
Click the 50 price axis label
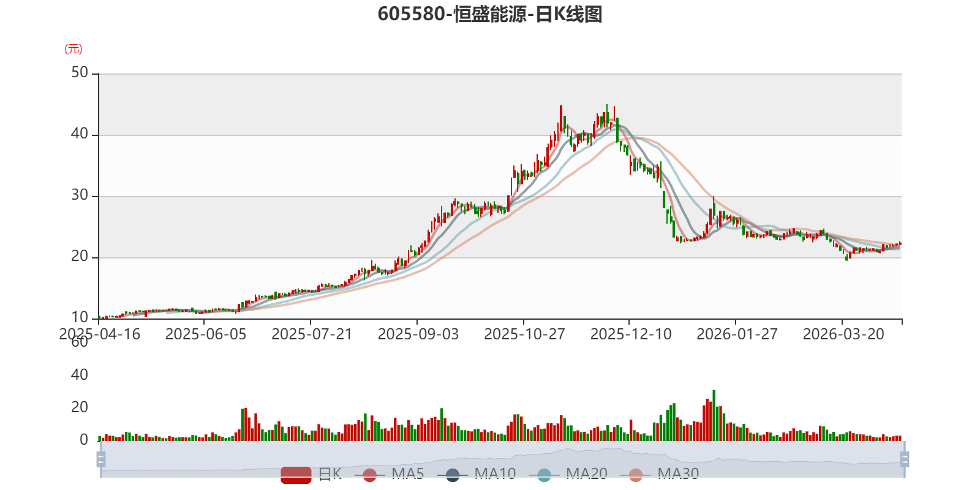tap(80, 73)
